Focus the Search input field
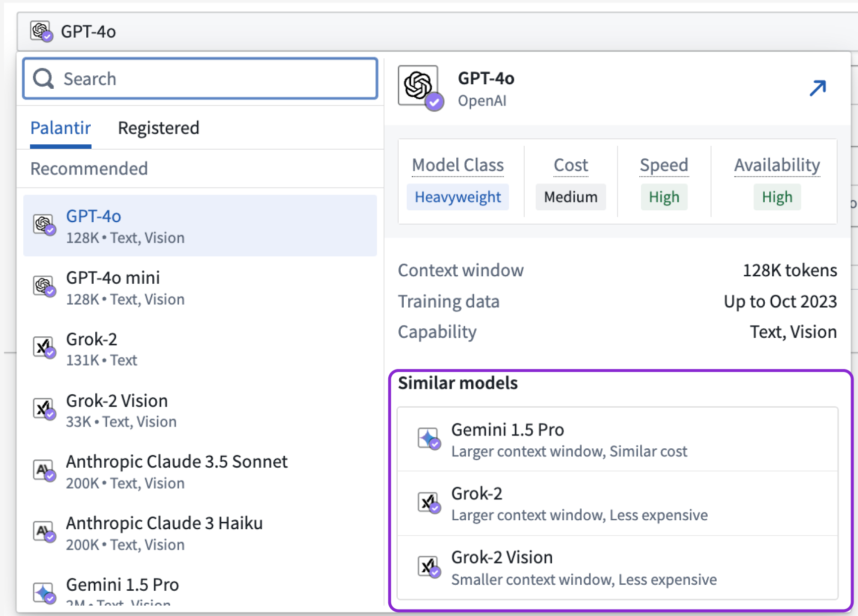Image resolution: width=858 pixels, height=616 pixels. coord(200,78)
